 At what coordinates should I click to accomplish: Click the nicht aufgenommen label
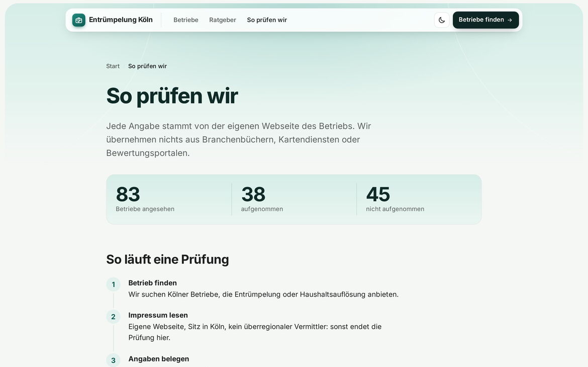pos(395,209)
